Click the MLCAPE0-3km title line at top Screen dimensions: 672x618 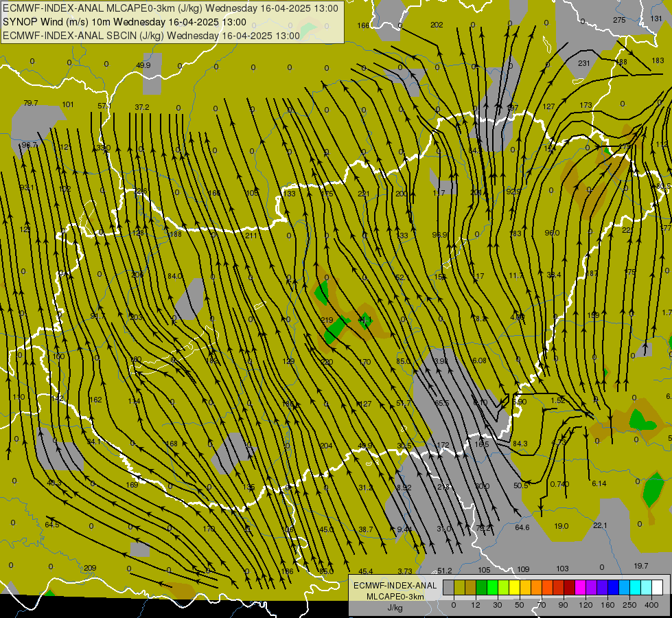pyautogui.click(x=170, y=8)
